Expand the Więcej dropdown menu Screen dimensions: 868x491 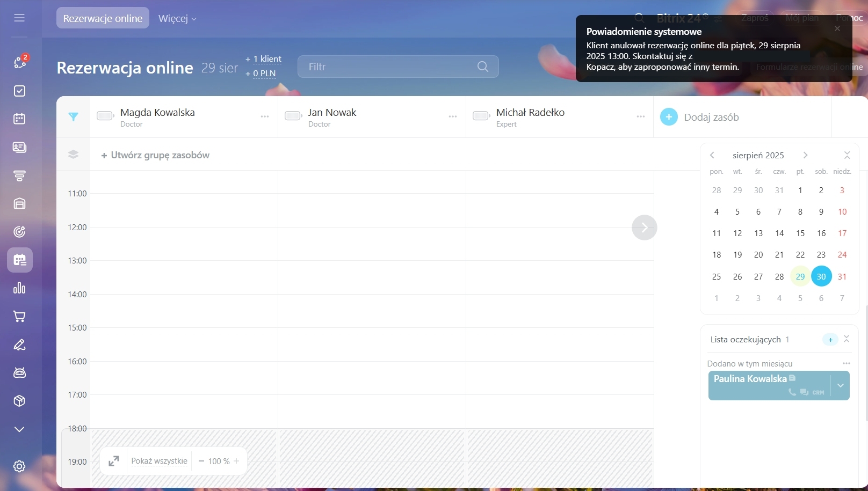tap(177, 19)
